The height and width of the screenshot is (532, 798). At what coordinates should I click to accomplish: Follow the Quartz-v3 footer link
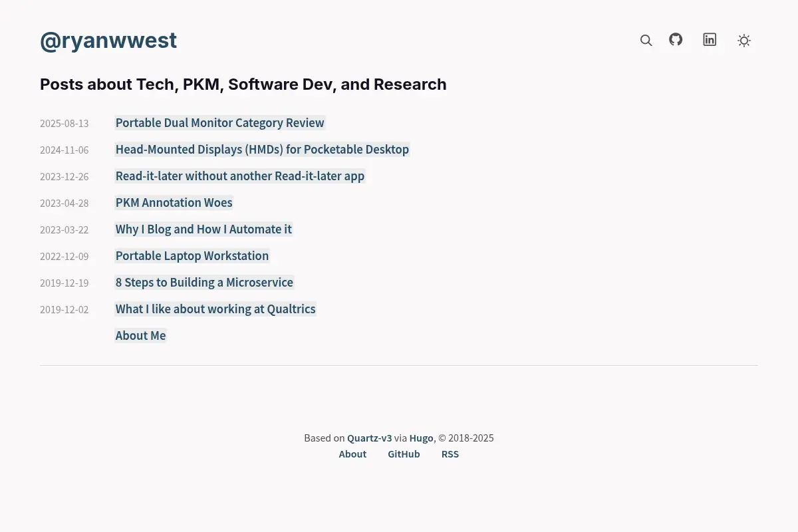pos(369,438)
